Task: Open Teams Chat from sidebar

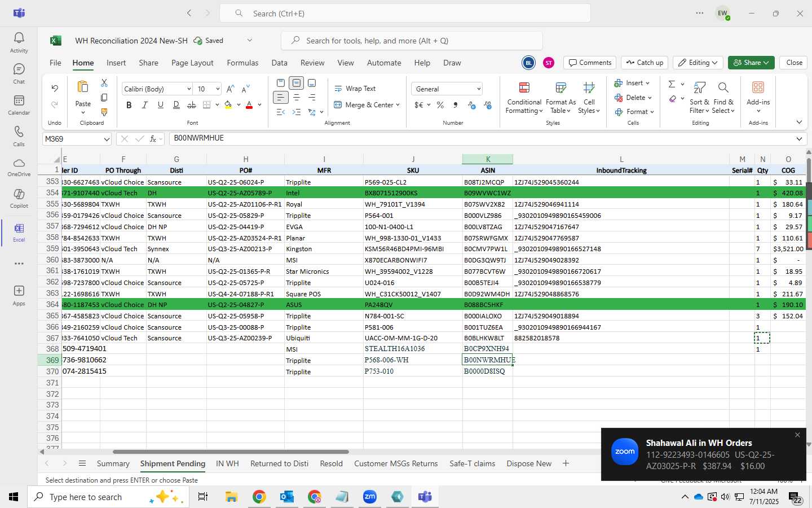Action: click(19, 73)
